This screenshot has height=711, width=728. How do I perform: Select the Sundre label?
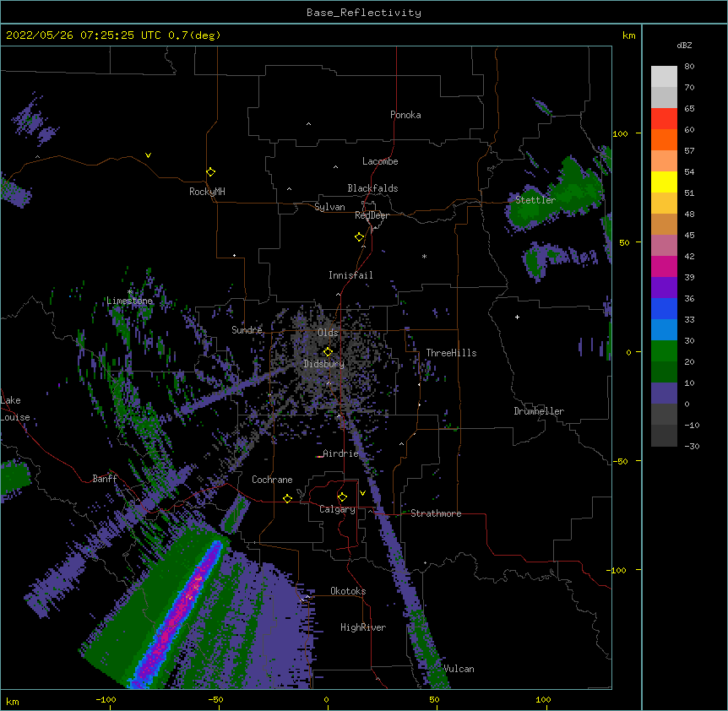click(x=247, y=330)
